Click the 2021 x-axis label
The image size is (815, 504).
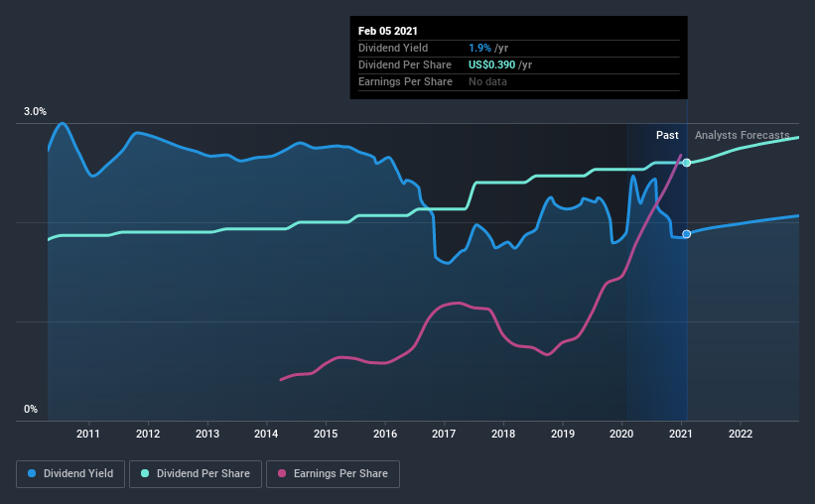[681, 434]
